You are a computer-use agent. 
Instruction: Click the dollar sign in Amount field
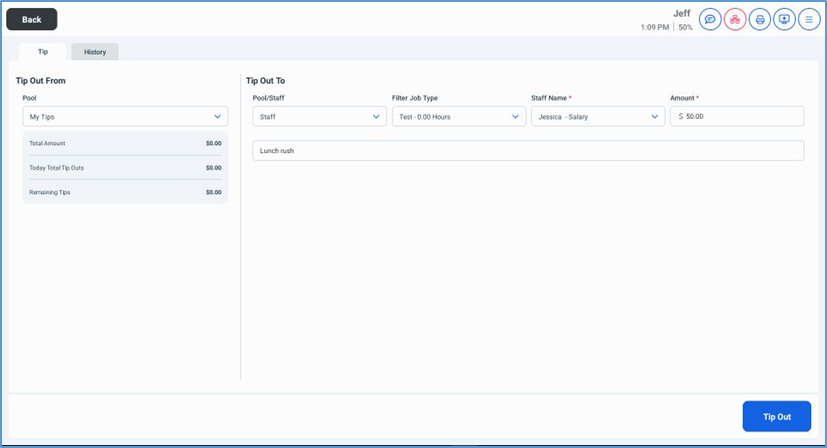click(681, 117)
